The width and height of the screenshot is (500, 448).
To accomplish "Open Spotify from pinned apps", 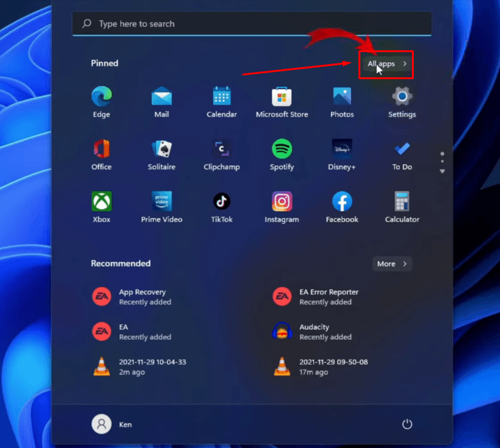I will [282, 155].
